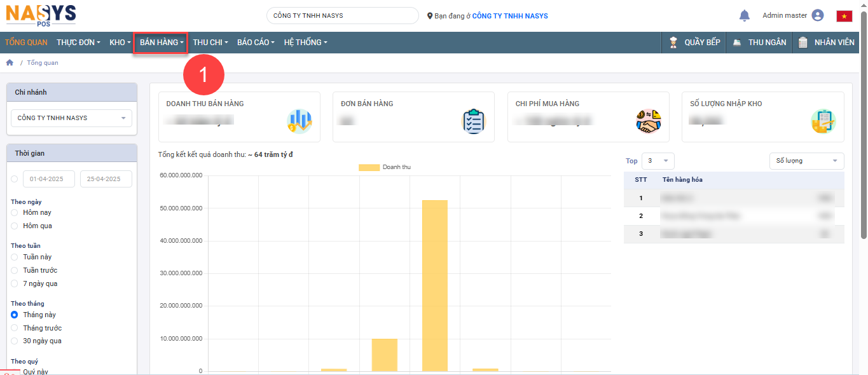Click the CÔNG TY TNHH NASYS location link

[510, 16]
